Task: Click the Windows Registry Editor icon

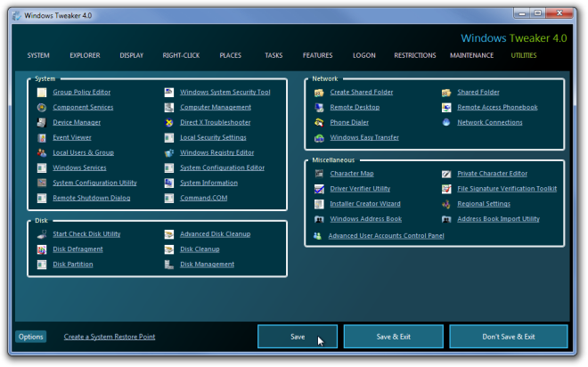Action: [x=169, y=153]
